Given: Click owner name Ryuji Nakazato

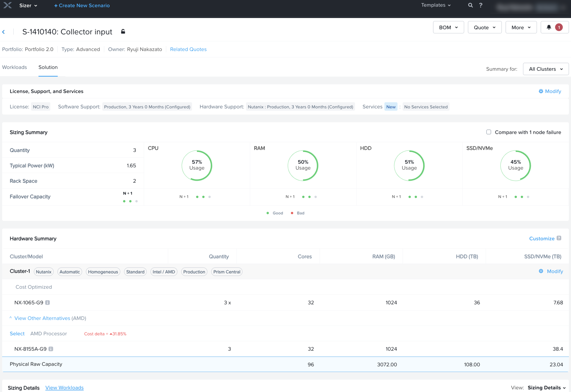Looking at the screenshot, I should point(144,49).
